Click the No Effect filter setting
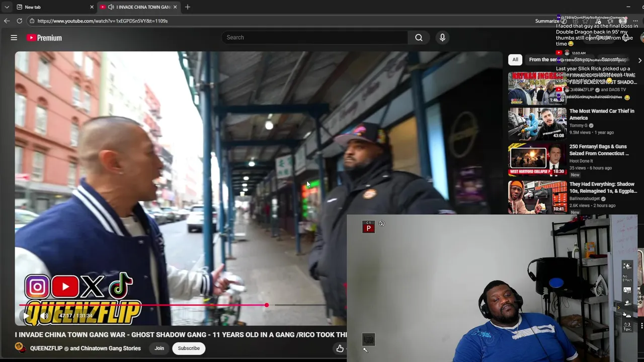The image size is (644, 362). 627,278
